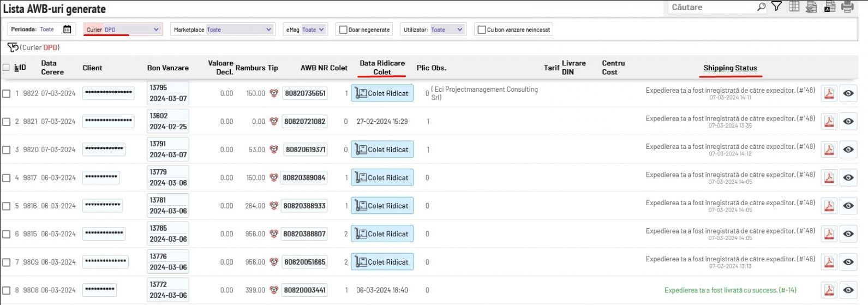The image size is (868, 305).
Task: Click the Căutare search field
Action: pyautogui.click(x=711, y=7)
